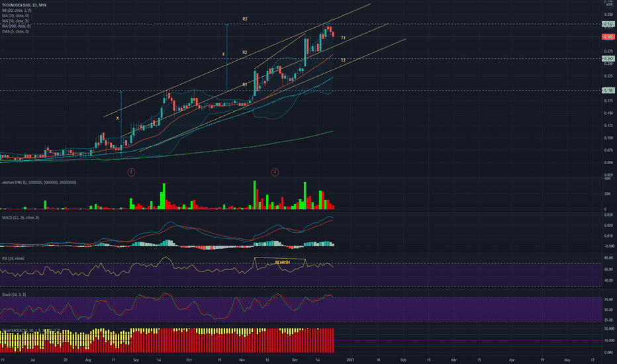Screen dimensions: 617x364
Task: Click the Jul label on time axis
Action: pos(32,359)
